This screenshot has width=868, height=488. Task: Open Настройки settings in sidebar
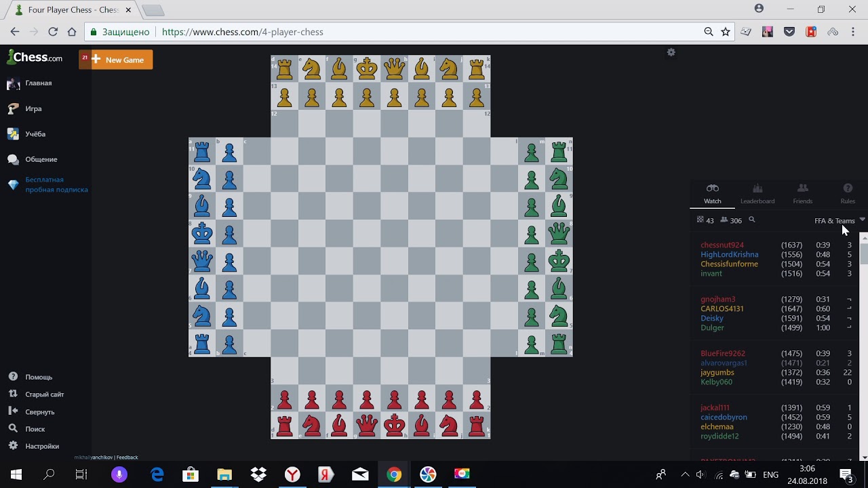tap(42, 446)
